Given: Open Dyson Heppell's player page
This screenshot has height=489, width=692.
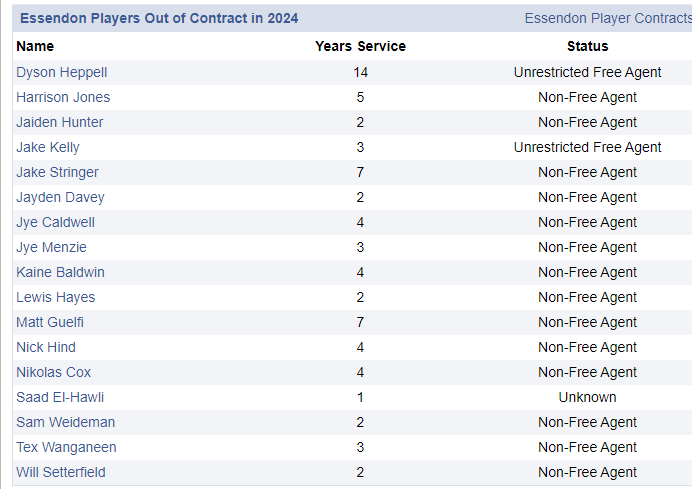Looking at the screenshot, I should [61, 72].
